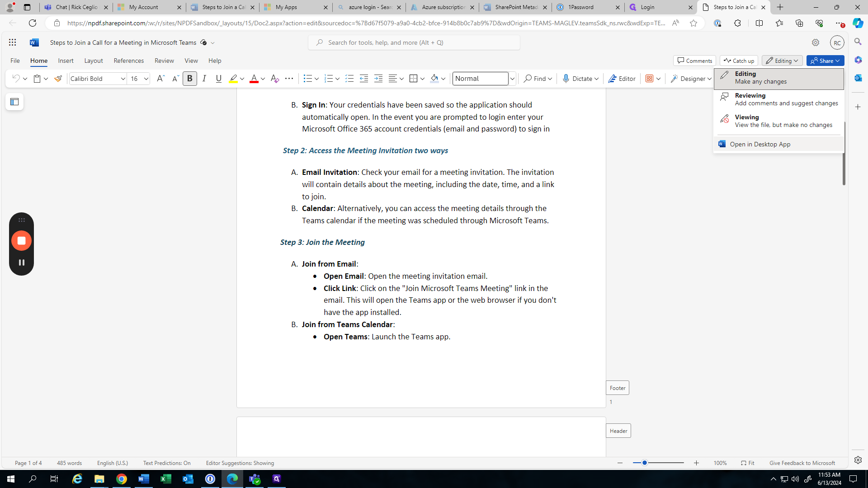Select Editing mode menu option
This screenshot has width=868, height=488.
click(779, 79)
